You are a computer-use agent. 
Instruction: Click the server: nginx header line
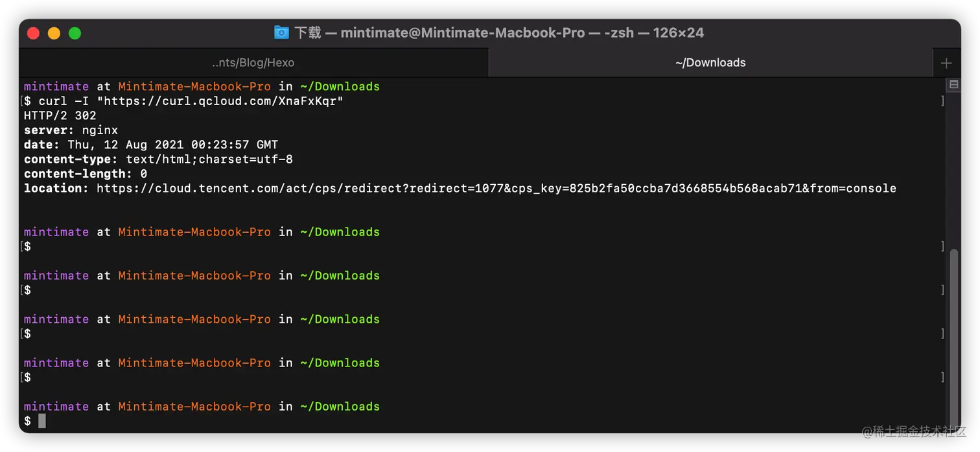[71, 130]
